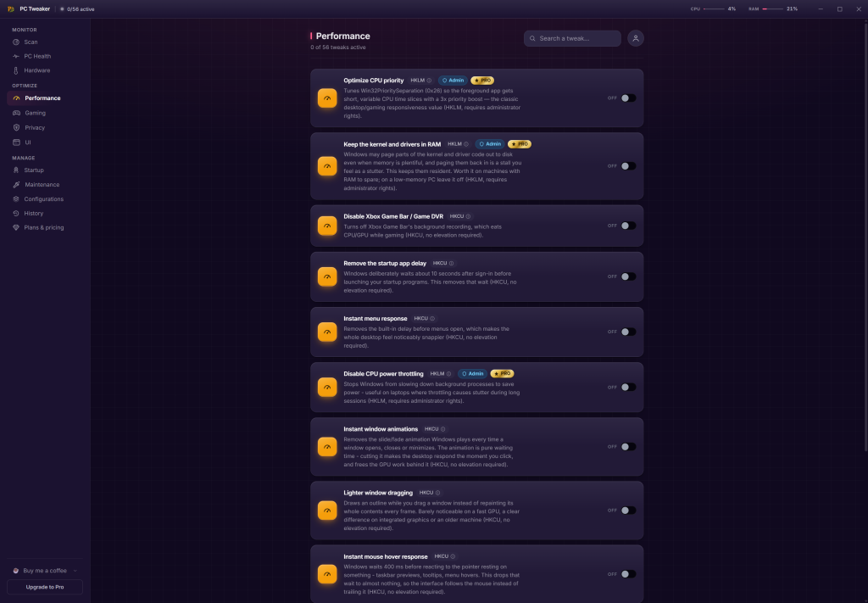Toggle Disable Xbox Game Bar / Game DVR

point(628,226)
